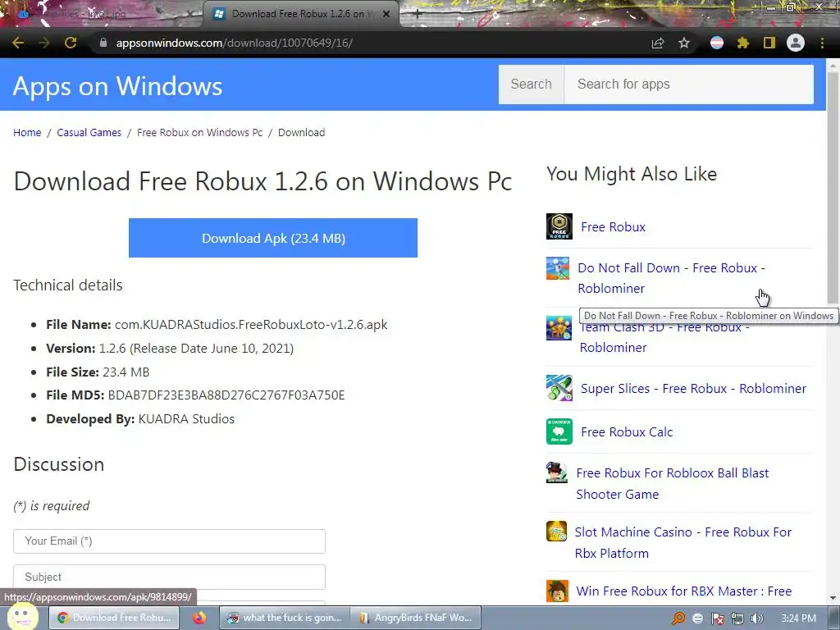This screenshot has height=630, width=840.
Task: Open Do Not Fall Down - Free Robux link
Action: click(x=671, y=278)
